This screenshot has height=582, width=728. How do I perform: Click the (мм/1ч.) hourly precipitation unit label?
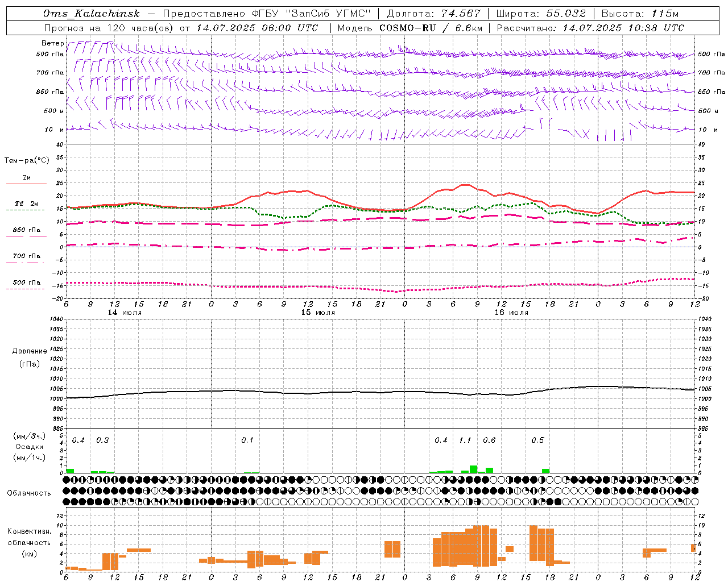[x=29, y=458]
